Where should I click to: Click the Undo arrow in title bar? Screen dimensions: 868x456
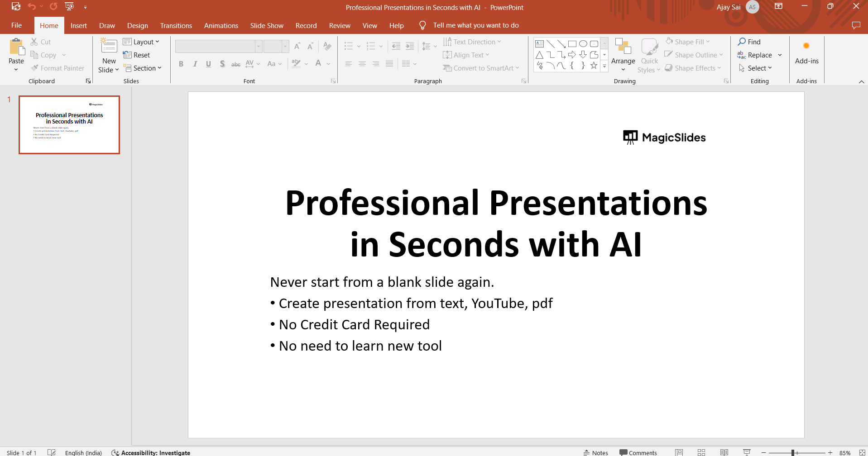coord(32,6)
